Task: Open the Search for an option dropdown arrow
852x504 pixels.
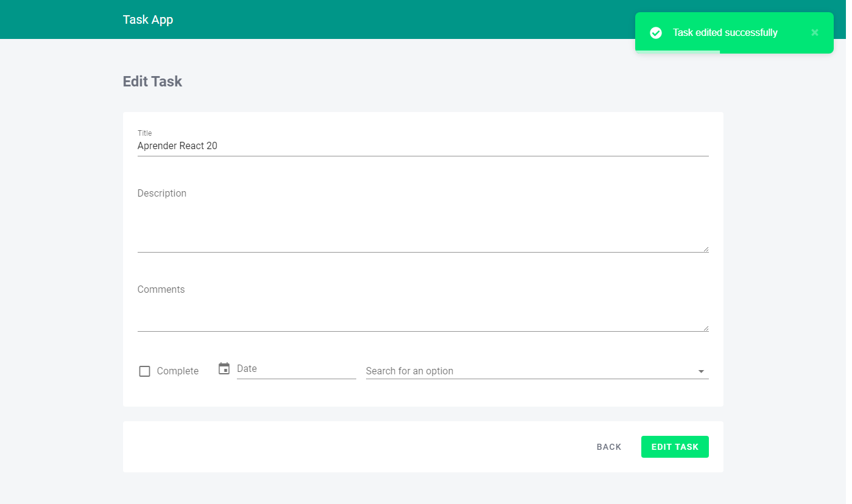Action: pos(701,371)
